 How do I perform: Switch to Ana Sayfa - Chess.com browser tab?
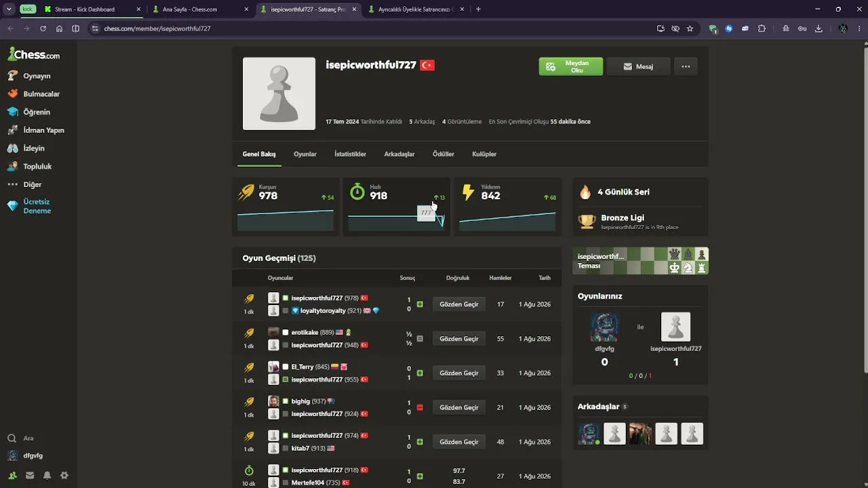(201, 9)
